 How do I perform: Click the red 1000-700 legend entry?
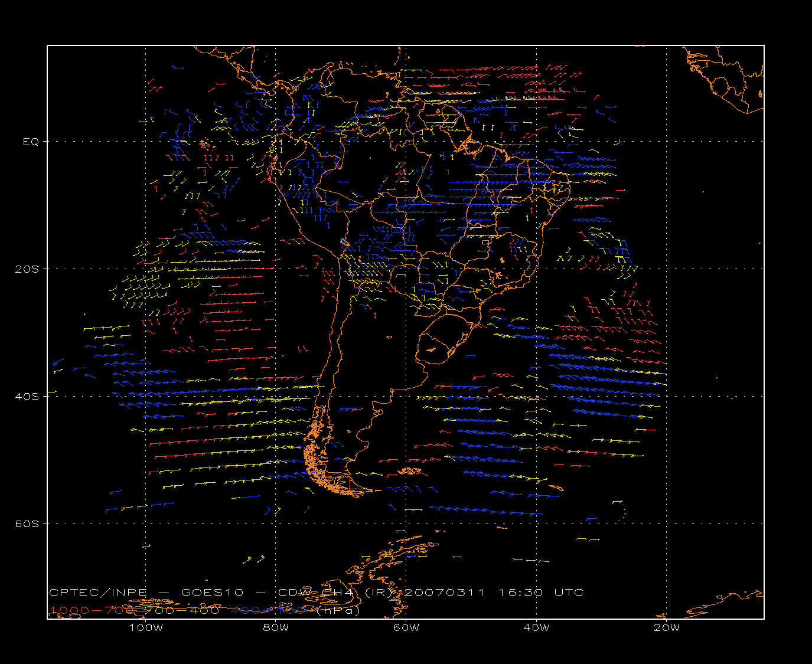tap(91, 610)
